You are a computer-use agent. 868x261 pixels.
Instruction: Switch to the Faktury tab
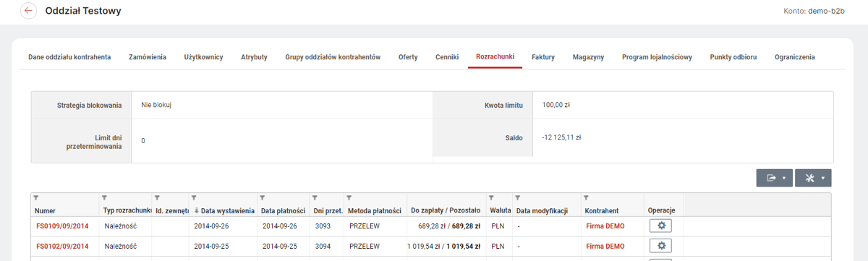click(542, 57)
